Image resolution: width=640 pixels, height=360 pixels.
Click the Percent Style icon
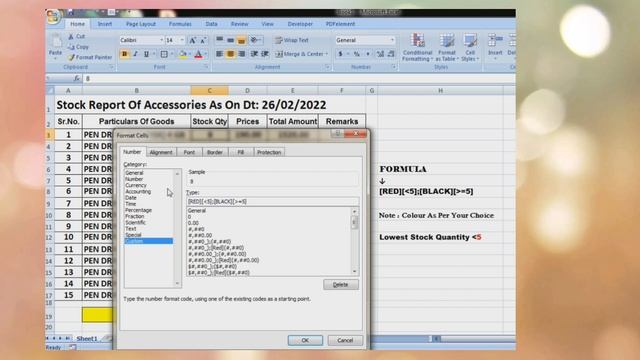pyautogui.click(x=357, y=54)
